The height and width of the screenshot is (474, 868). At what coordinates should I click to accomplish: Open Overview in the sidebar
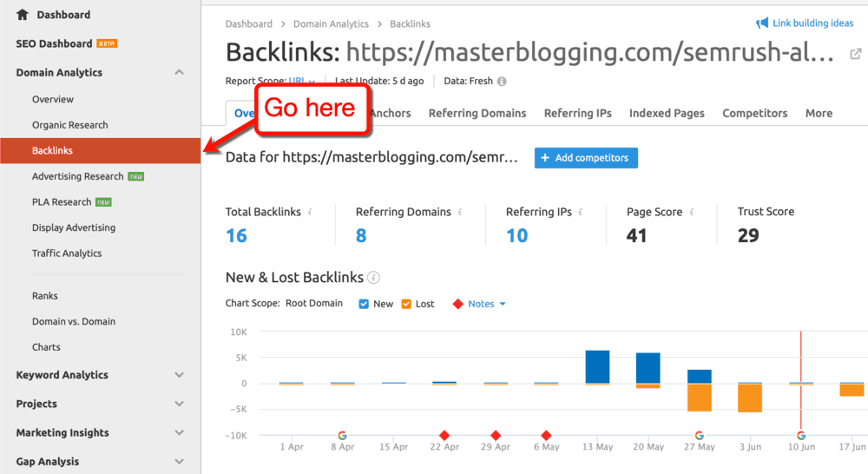click(x=53, y=100)
